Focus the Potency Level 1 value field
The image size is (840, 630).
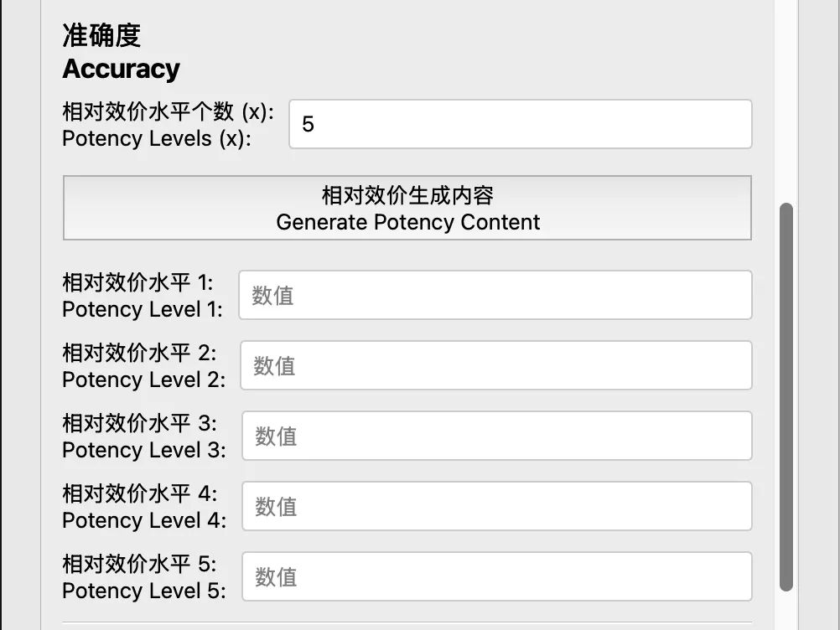(495, 295)
